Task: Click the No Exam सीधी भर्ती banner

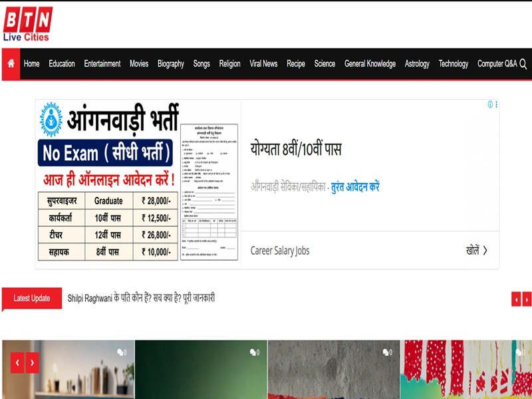Action: 105,153
